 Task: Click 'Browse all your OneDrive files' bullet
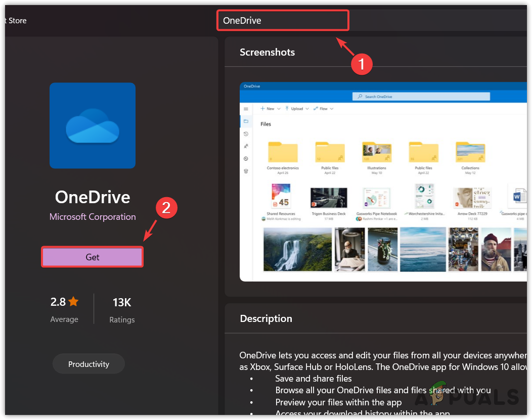[383, 390]
